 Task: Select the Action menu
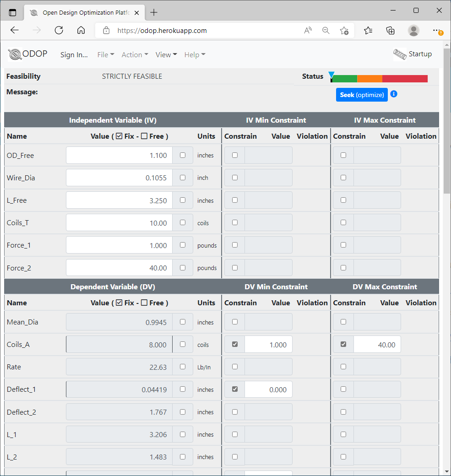tap(135, 54)
